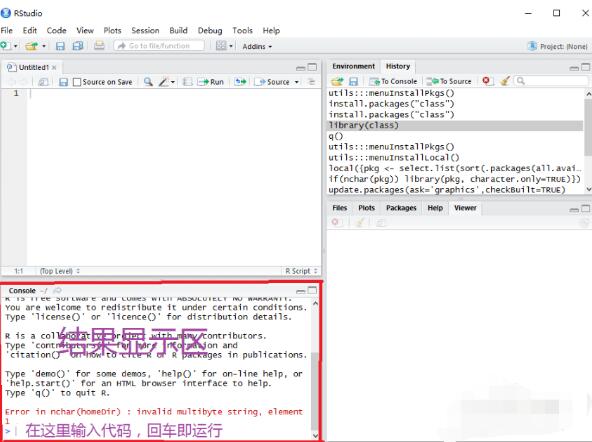Viewport: 592px width, 442px height.
Task: Select the update.packages history entry
Action: click(455, 189)
